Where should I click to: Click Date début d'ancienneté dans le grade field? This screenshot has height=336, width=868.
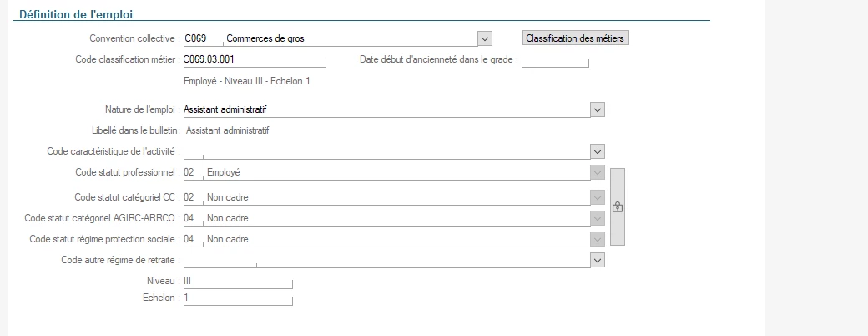coord(555,60)
